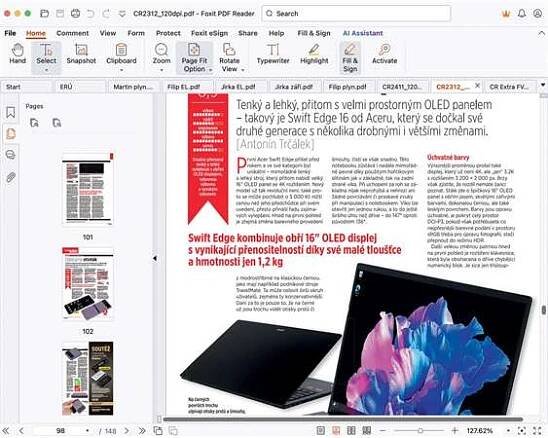548x438 pixels.
Task: Enable single page view mode
Action: 320,431
